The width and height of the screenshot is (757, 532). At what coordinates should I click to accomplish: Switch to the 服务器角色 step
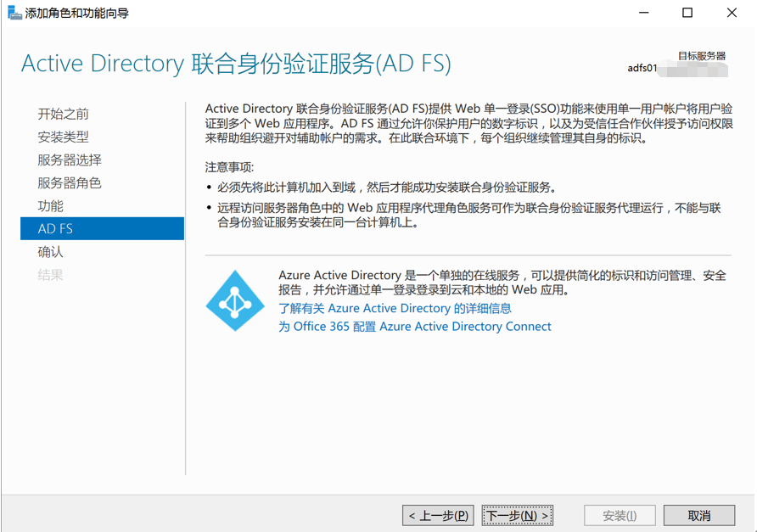point(70,183)
